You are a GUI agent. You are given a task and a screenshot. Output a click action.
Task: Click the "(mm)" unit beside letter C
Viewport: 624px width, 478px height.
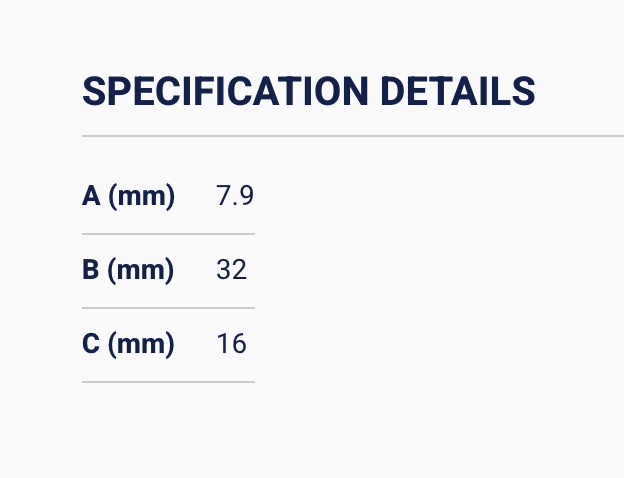(x=141, y=344)
